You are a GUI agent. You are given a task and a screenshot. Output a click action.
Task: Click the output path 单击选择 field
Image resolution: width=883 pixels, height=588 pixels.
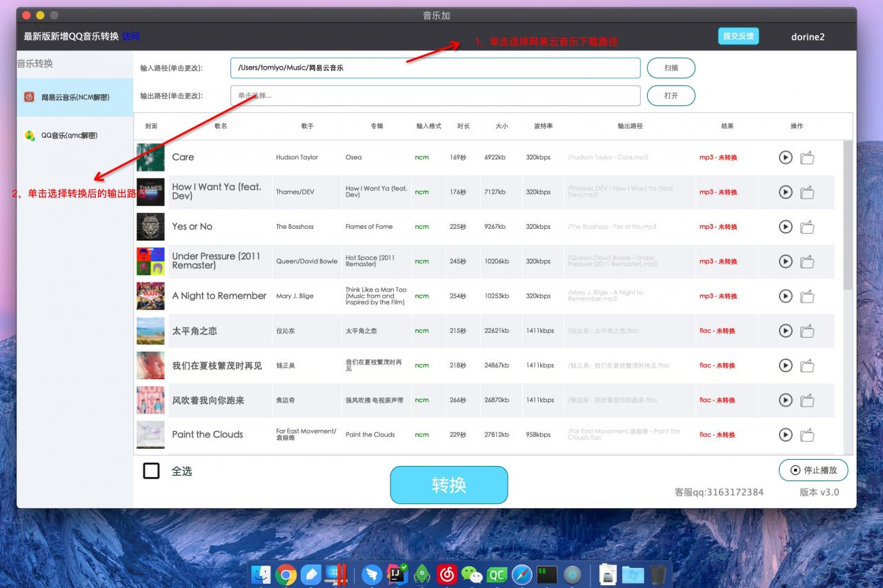435,96
